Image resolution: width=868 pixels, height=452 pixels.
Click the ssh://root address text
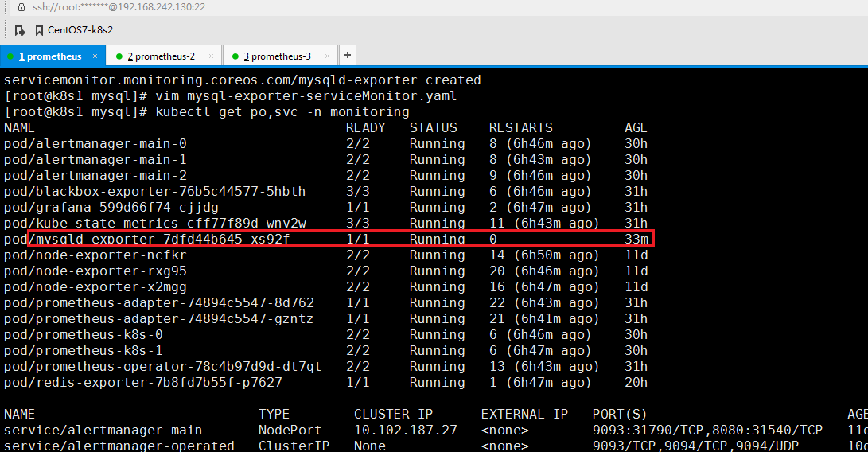119,7
